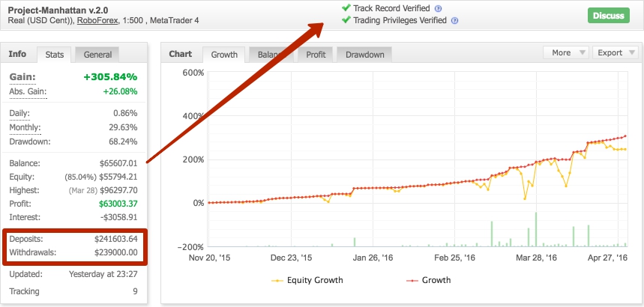Select the Info tab
The width and height of the screenshot is (644, 307).
click(17, 54)
